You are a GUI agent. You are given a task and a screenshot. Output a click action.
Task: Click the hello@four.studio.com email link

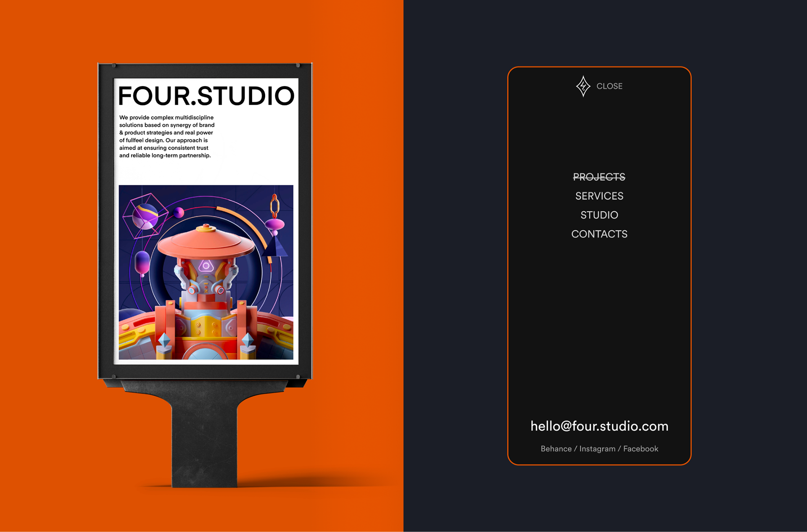tap(599, 426)
